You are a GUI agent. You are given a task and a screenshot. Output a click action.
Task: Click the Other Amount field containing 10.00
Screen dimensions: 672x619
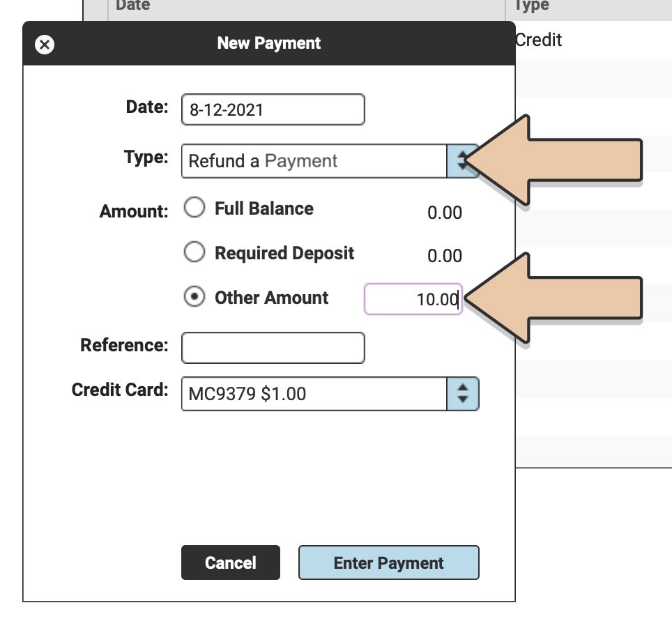point(413,300)
